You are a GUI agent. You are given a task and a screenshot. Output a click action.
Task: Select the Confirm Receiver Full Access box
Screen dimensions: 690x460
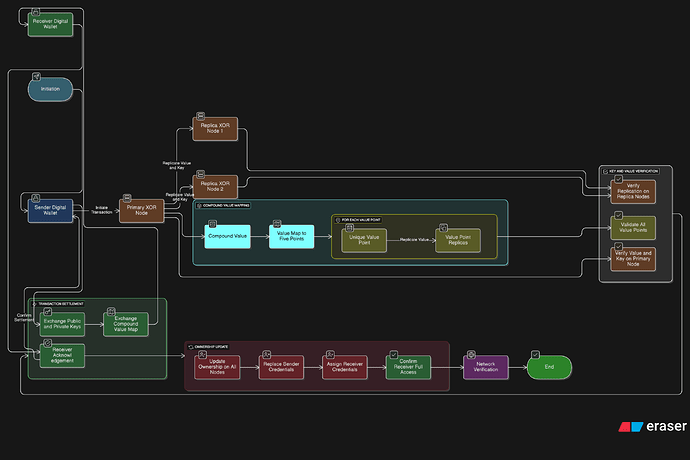click(408, 367)
